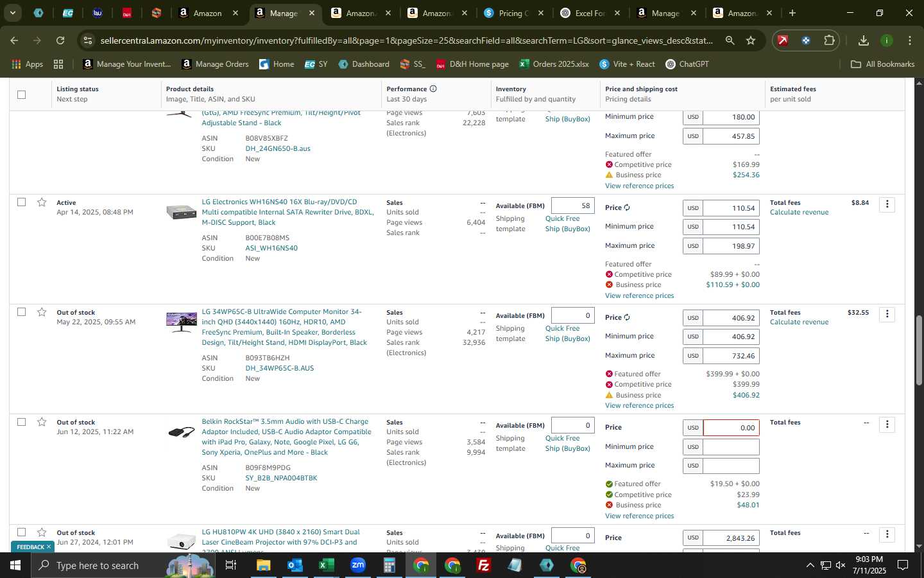Open Chrome three-dot menu
The width and height of the screenshot is (924, 578).
pos(910,40)
